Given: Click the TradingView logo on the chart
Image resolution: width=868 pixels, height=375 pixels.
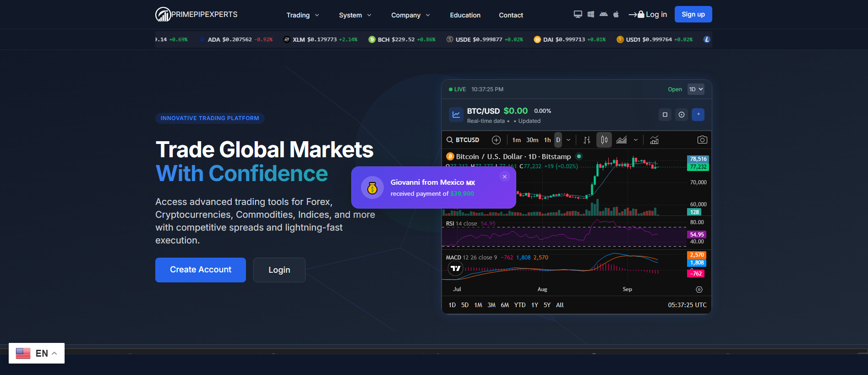Looking at the screenshot, I should pos(455,269).
